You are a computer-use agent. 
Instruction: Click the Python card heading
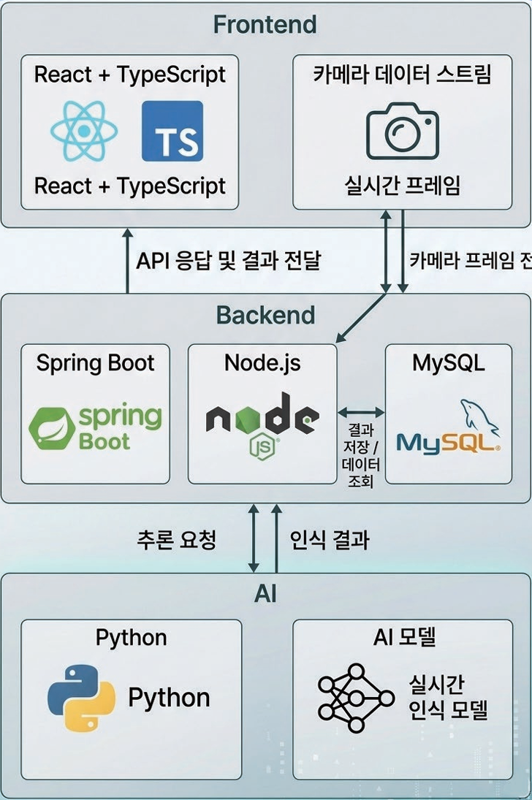[132, 638]
